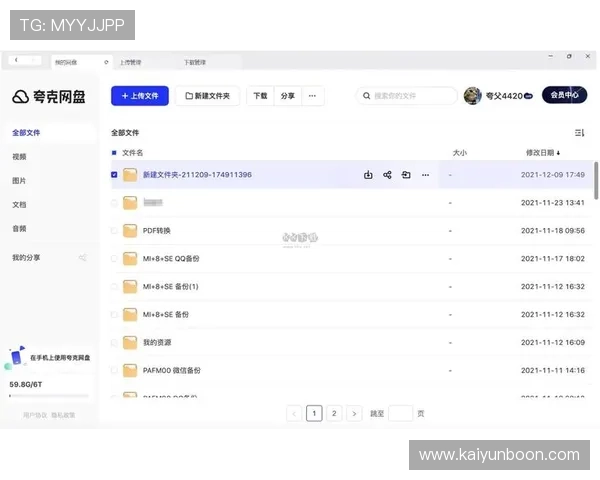Refresh the 我的网盘 tab
This screenshot has width=600, height=480.
[106, 62]
